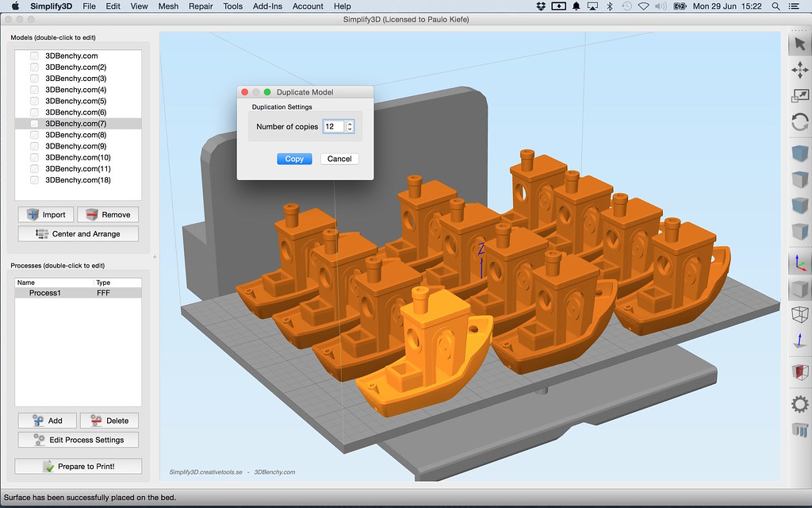Click the Type column header in Processes
Image resolution: width=812 pixels, height=508 pixels.
[117, 283]
